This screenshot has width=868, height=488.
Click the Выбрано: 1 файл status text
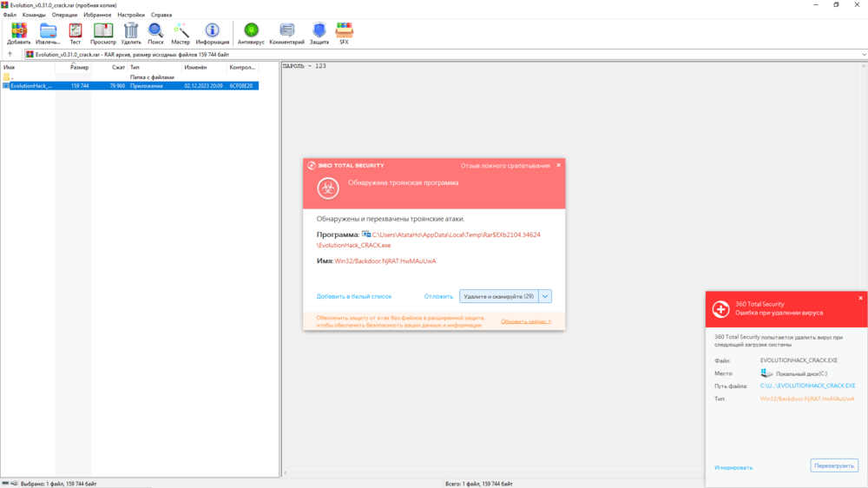(x=59, y=484)
